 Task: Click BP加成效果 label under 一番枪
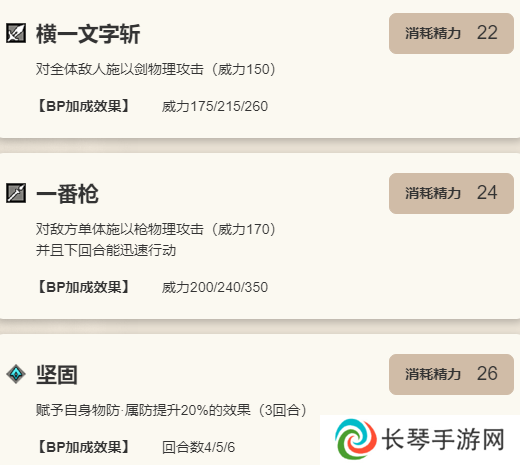coord(83,287)
